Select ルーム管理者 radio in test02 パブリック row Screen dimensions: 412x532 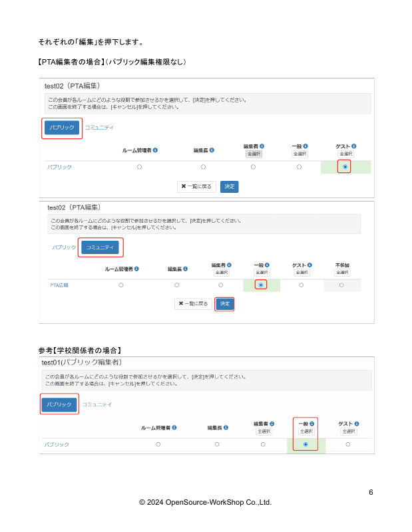(139, 167)
